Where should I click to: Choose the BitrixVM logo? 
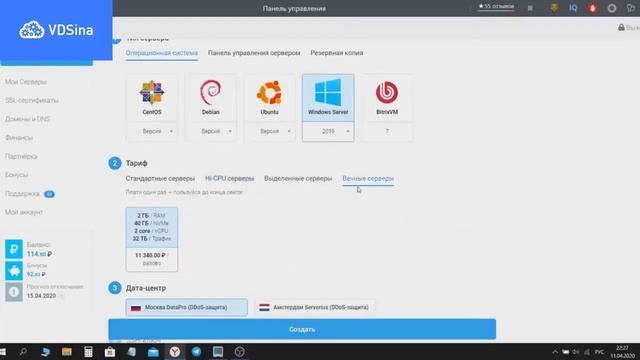(387, 93)
